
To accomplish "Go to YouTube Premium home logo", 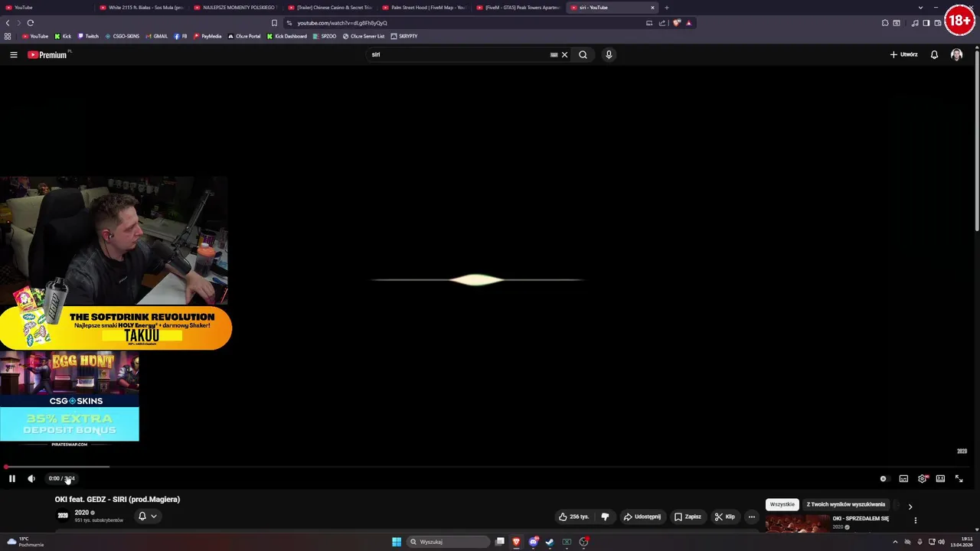I will 47,54.
